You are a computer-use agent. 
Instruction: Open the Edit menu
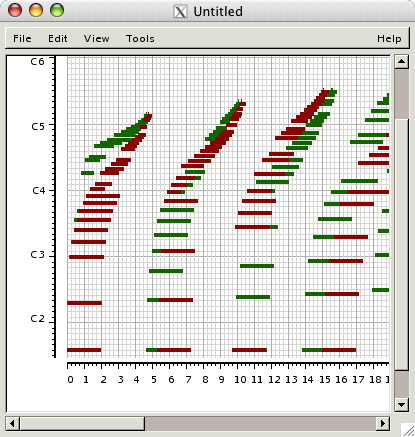tap(58, 39)
